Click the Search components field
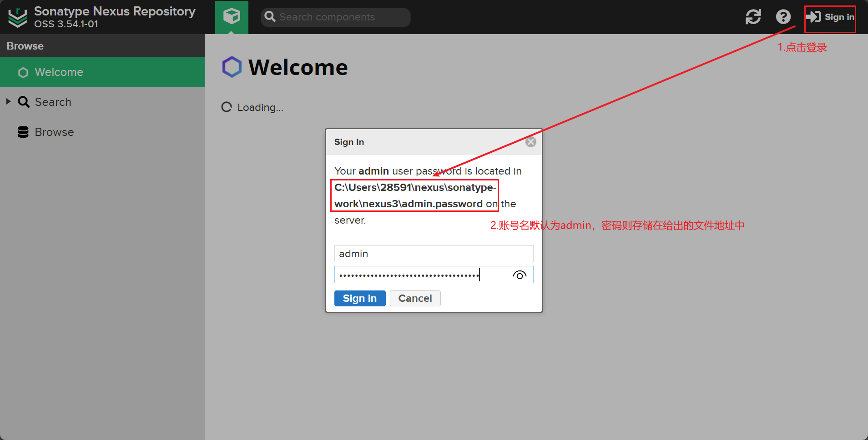 pyautogui.click(x=336, y=17)
